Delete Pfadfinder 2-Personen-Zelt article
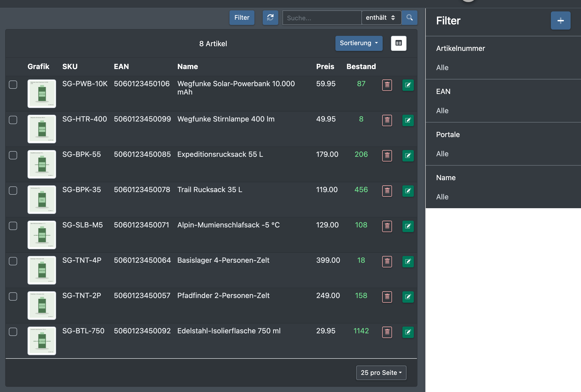Image resolution: width=581 pixels, height=392 pixels. 387,297
